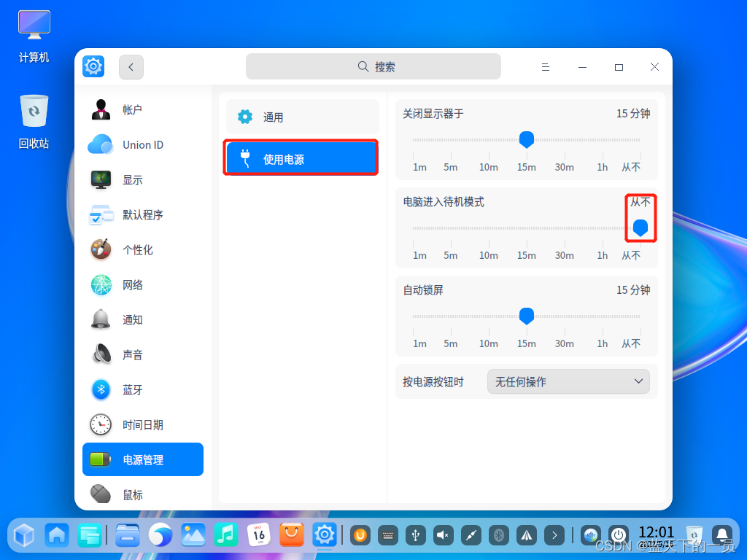The image size is (747, 560).
Task: Click the power button in dock
Action: 619,536
